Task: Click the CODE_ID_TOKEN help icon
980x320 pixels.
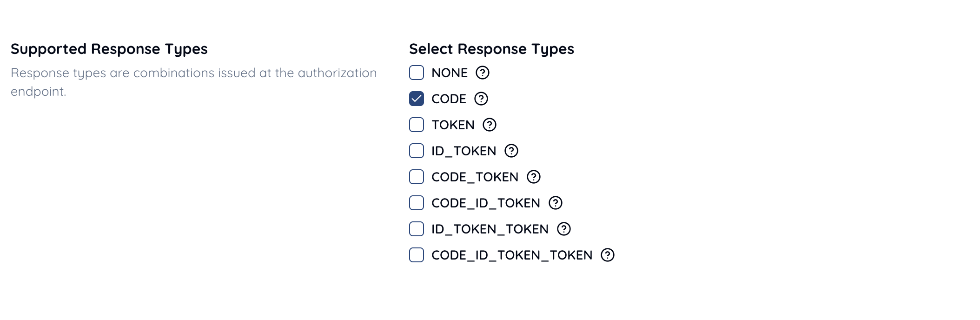Action: [556, 203]
